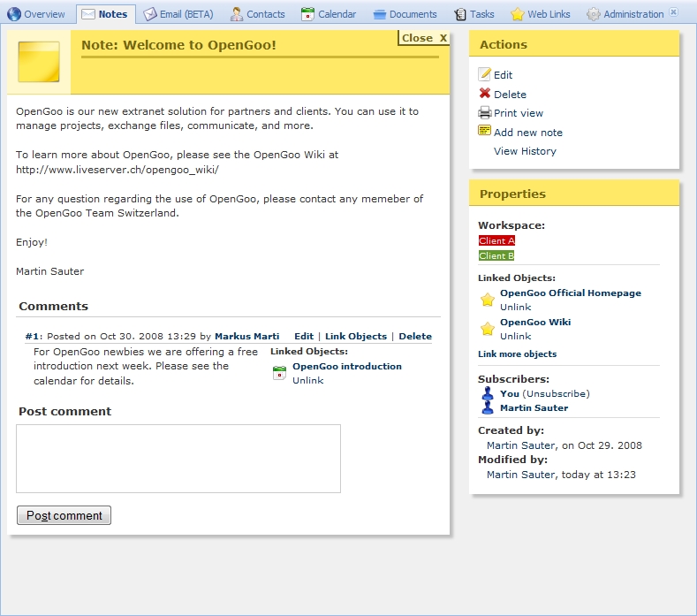697x616 pixels.
Task: Click star icon beside OpenGoo Wiki
Action: pos(488,329)
